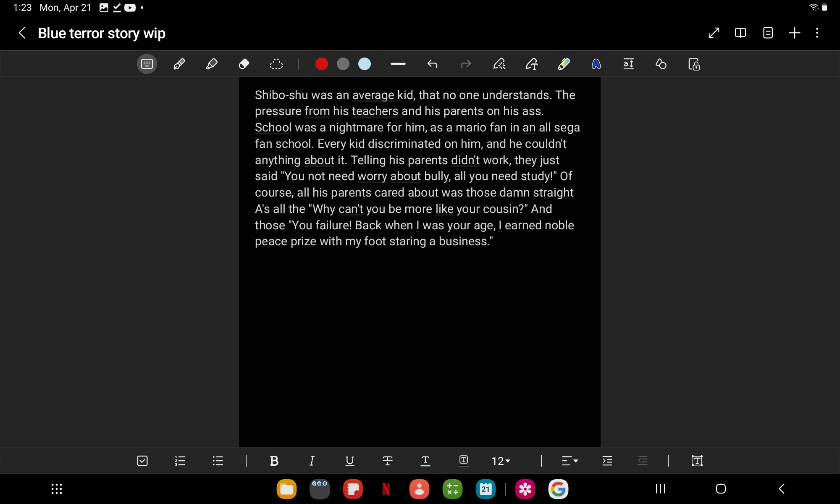Open reading mode book icon
The image size is (840, 504).
[x=740, y=33]
